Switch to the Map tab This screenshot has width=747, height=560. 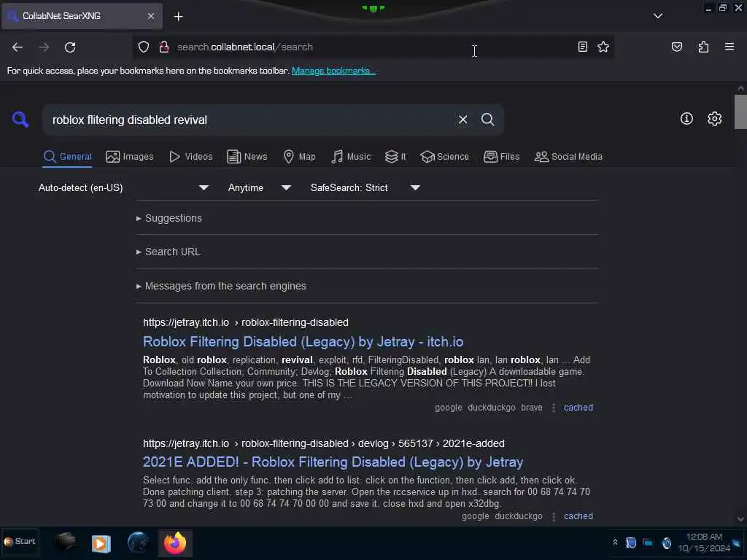pos(299,157)
